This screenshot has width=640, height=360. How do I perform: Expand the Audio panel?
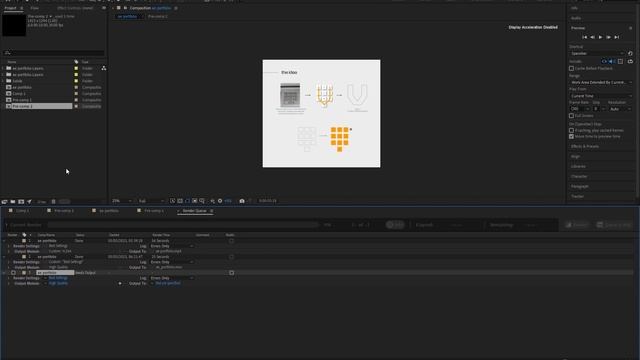(576, 18)
